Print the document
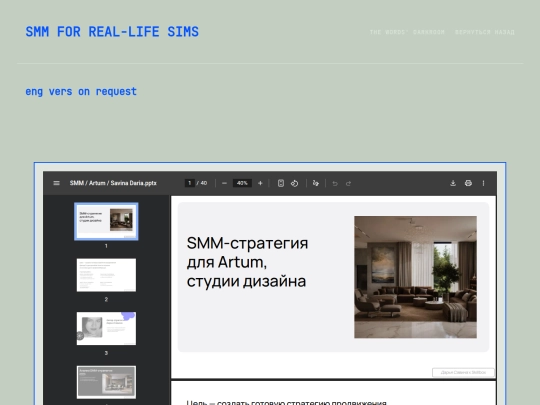The image size is (540, 405). point(468,183)
